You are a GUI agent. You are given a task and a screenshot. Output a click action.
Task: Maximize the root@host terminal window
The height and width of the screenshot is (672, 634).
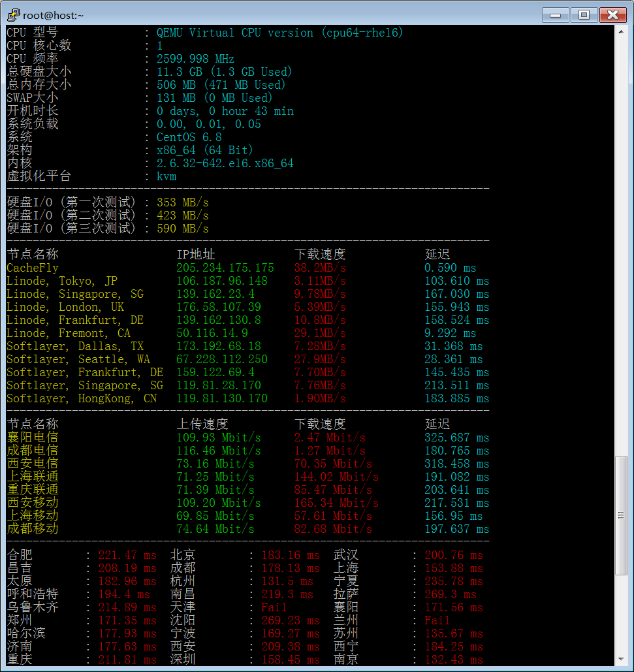[584, 14]
